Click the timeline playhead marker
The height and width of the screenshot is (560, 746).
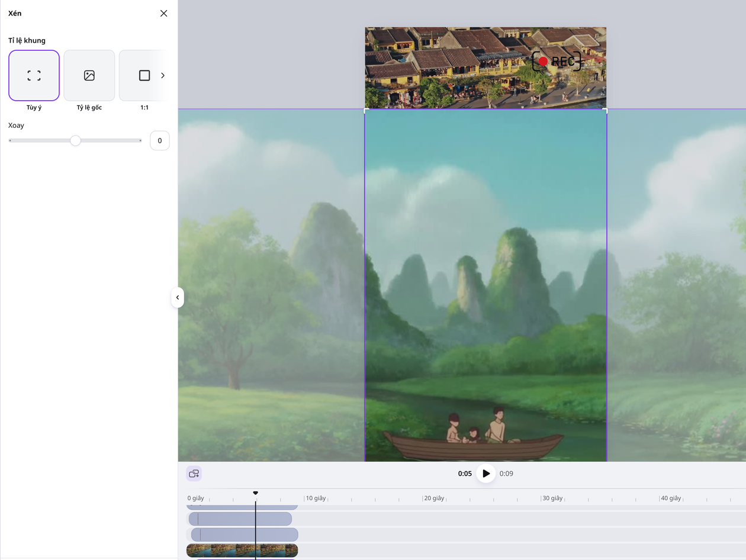click(x=256, y=493)
